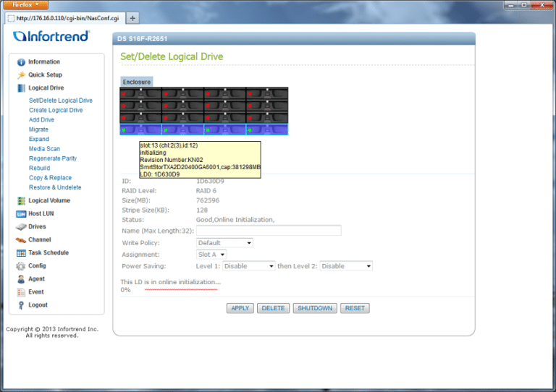Select second blue drive slot in bottom row
Screen dimensions: 556x392
[183, 130]
